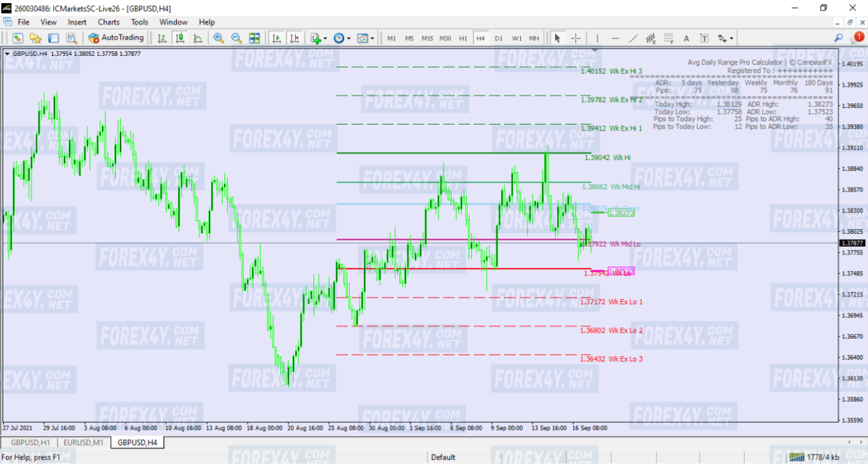Click the Zoom Out magnifier icon
The image size is (868, 465).
(236, 38)
